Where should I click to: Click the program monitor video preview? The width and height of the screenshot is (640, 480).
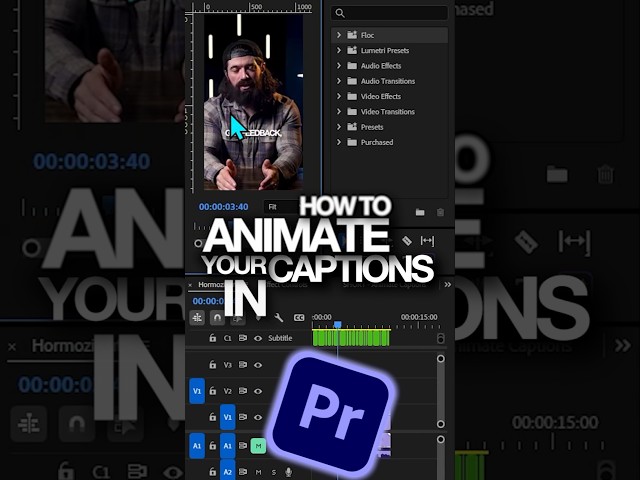coord(253,102)
